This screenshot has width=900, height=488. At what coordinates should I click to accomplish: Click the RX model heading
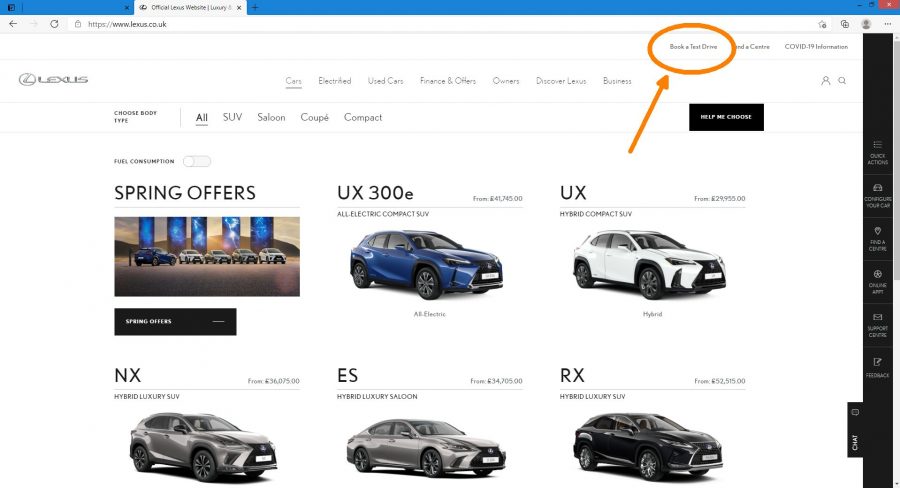pyautogui.click(x=572, y=375)
